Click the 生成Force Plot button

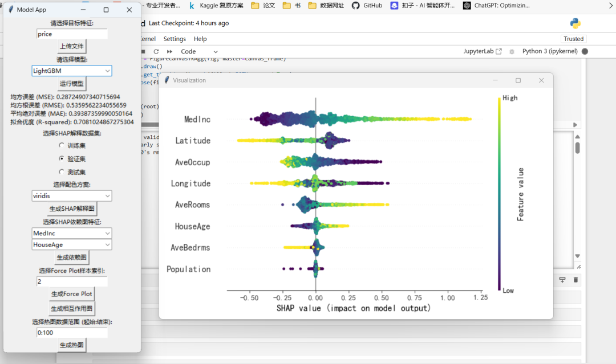pyautogui.click(x=72, y=294)
